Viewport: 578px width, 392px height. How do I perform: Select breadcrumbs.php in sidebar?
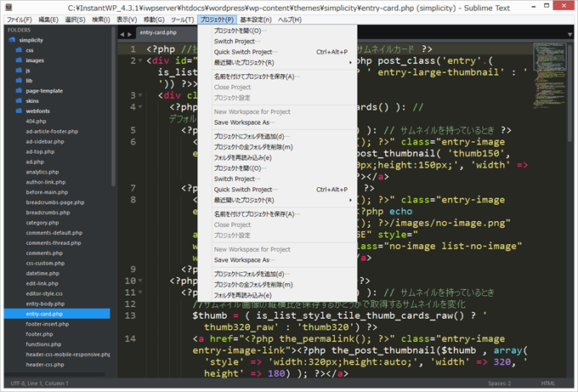[48, 213]
